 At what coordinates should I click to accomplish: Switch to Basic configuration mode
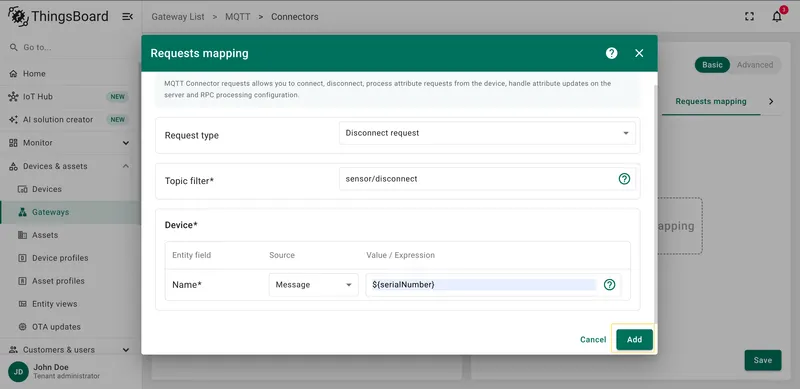tap(712, 65)
